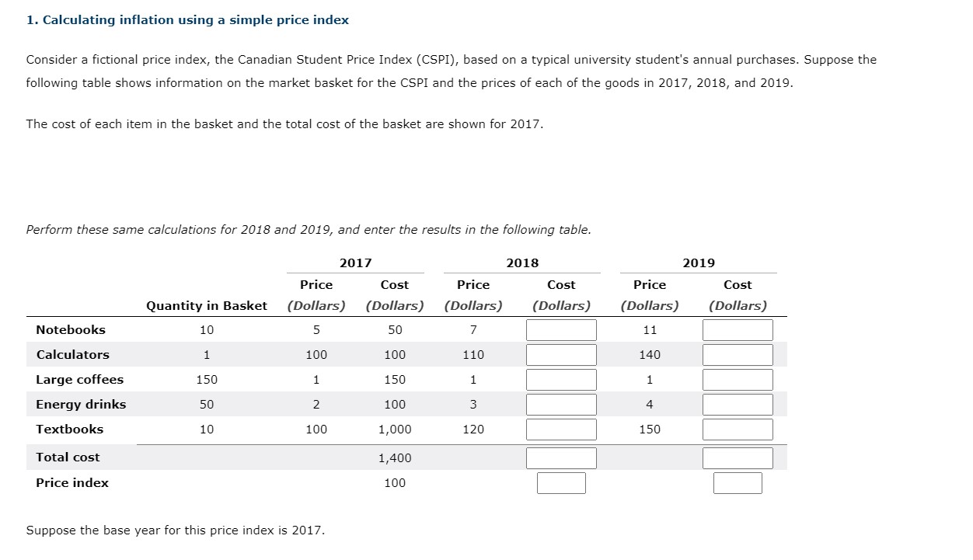Click the Notebooks row label
The height and width of the screenshot is (560, 973).
71,329
